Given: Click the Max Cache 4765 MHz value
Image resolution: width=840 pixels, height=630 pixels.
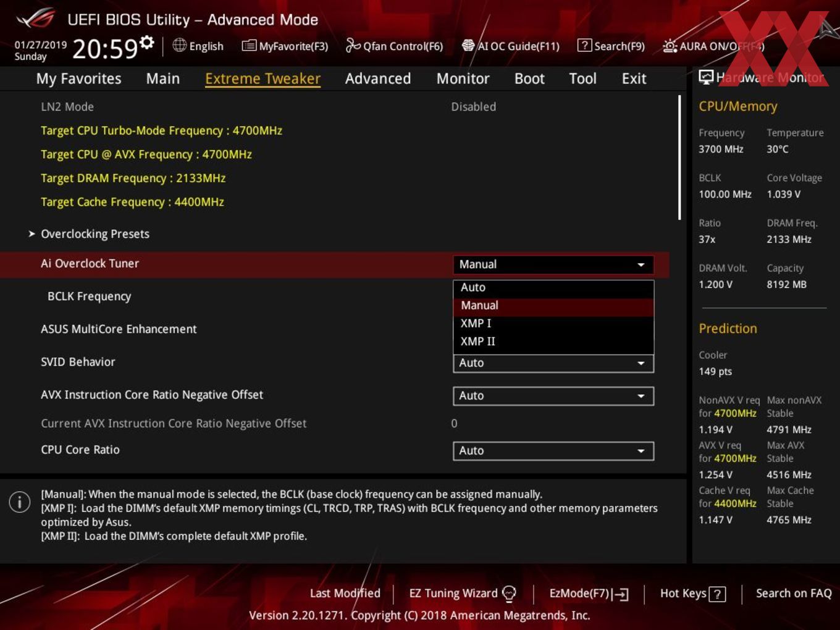Looking at the screenshot, I should (x=789, y=519).
